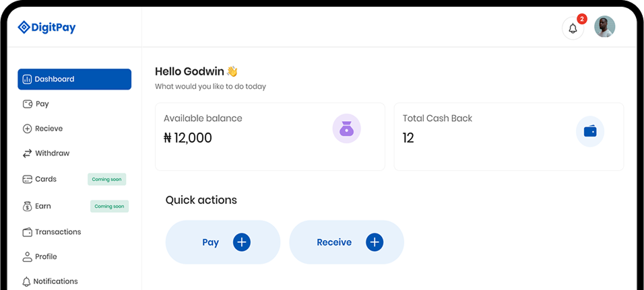
Task: Open the user profile avatar
Action: [x=604, y=27]
